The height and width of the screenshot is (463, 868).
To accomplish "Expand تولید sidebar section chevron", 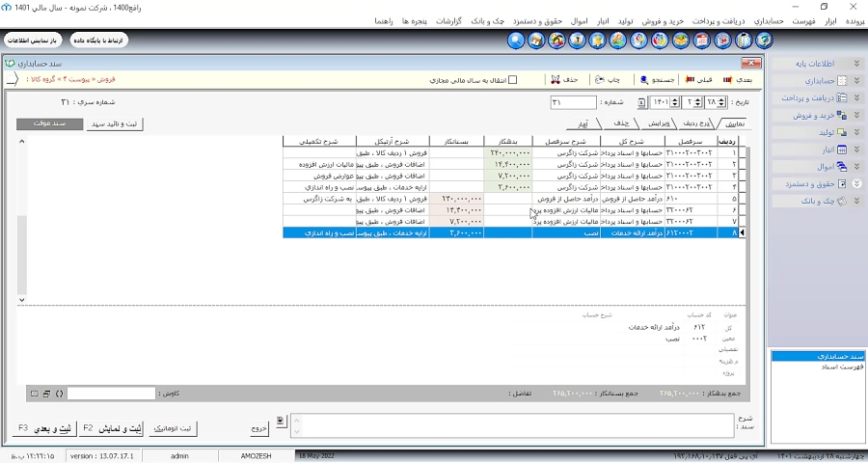I will [x=856, y=132].
